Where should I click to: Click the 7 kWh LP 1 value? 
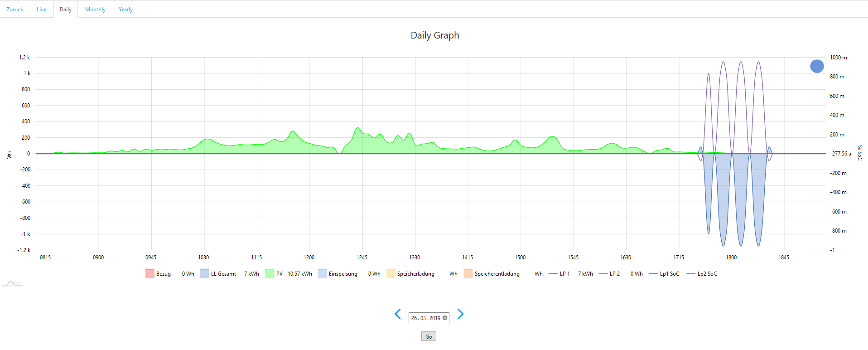pyautogui.click(x=585, y=274)
